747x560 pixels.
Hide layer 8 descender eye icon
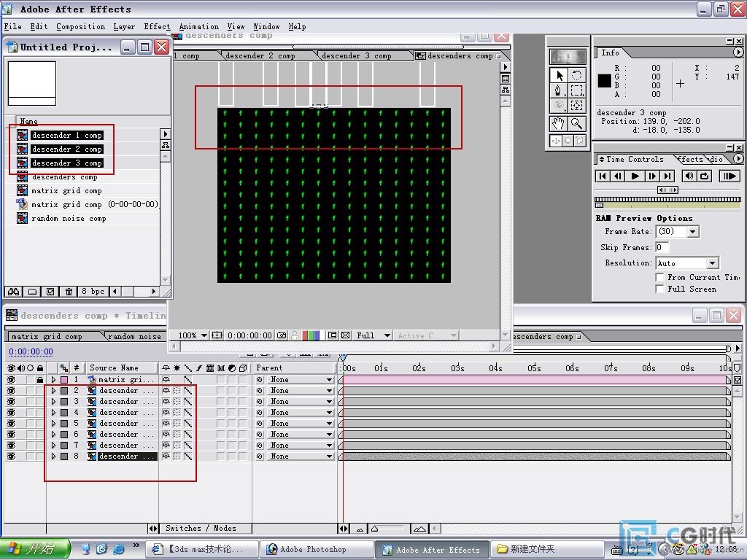pos(11,456)
